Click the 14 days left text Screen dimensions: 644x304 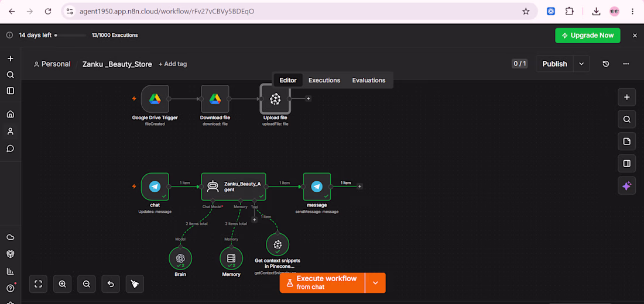35,35
